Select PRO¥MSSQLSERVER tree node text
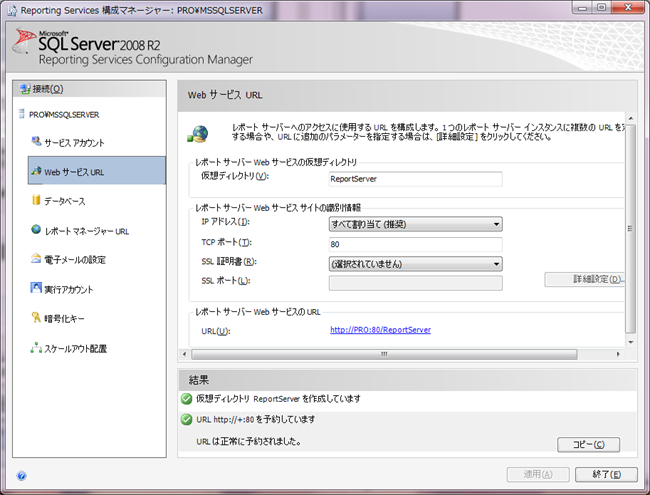 (64, 115)
